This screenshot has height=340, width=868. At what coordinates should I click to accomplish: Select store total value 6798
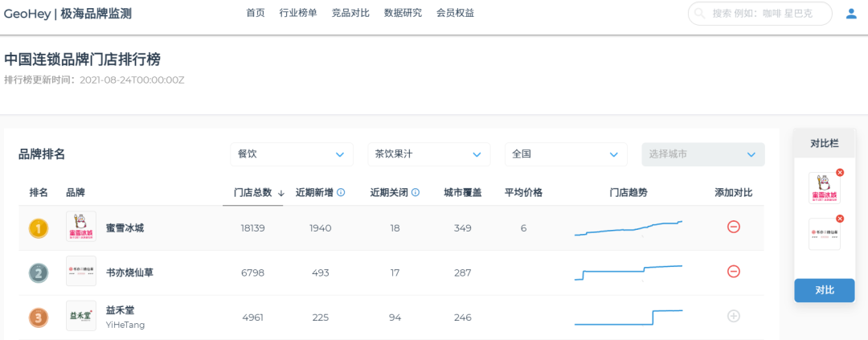point(253,273)
